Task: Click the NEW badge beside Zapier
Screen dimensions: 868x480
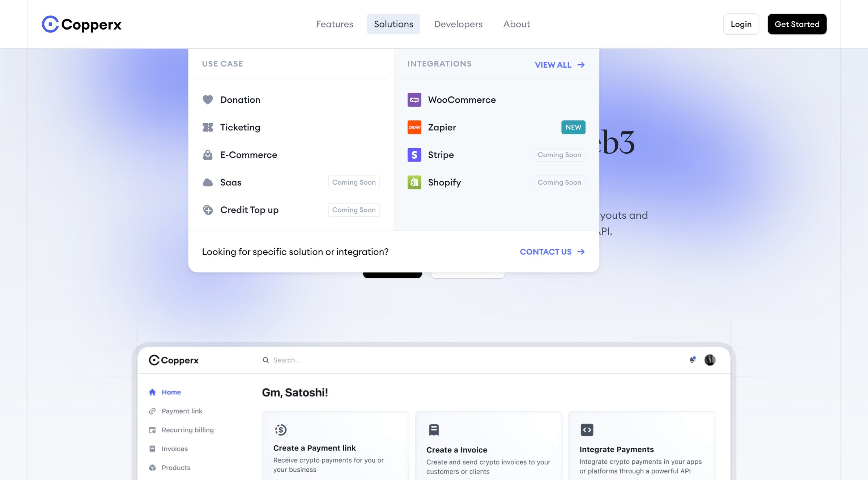Action: click(x=573, y=127)
